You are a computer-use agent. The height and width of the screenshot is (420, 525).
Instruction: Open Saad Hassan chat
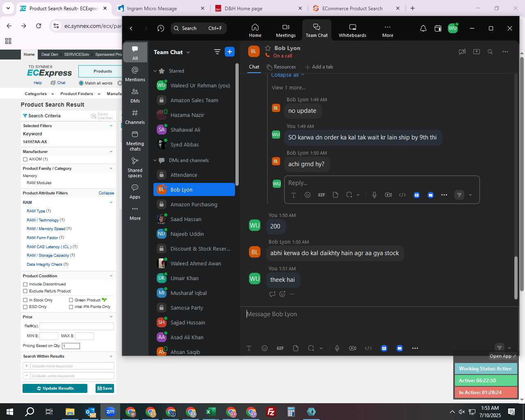coord(194,219)
